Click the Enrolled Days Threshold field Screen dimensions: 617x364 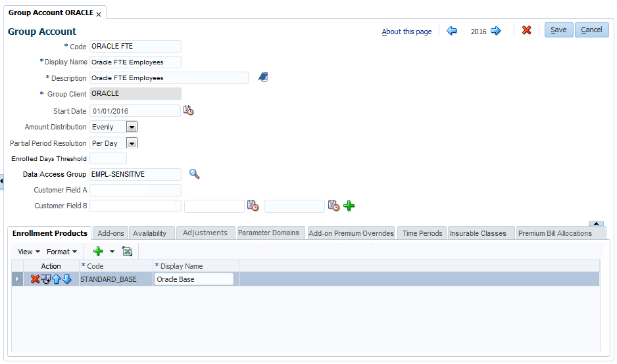tap(109, 158)
